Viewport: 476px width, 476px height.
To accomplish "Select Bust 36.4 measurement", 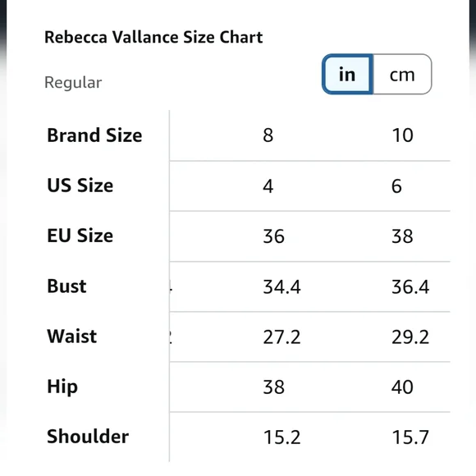I will [410, 286].
